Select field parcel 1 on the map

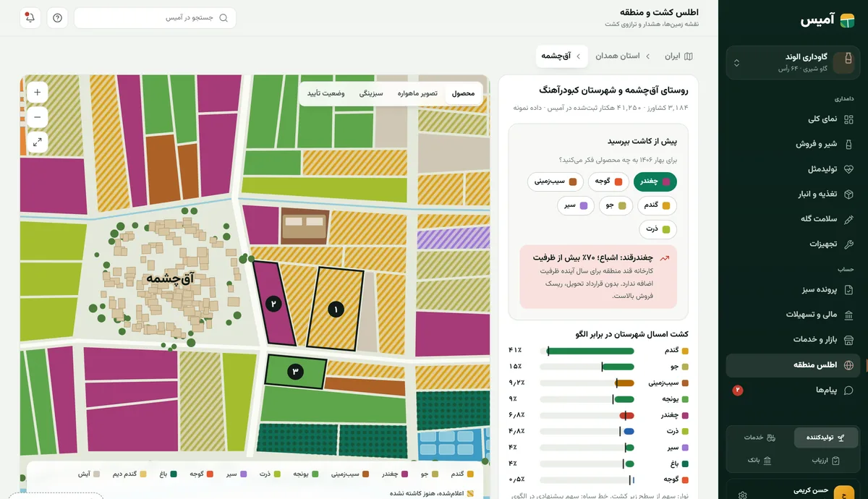pyautogui.click(x=335, y=309)
